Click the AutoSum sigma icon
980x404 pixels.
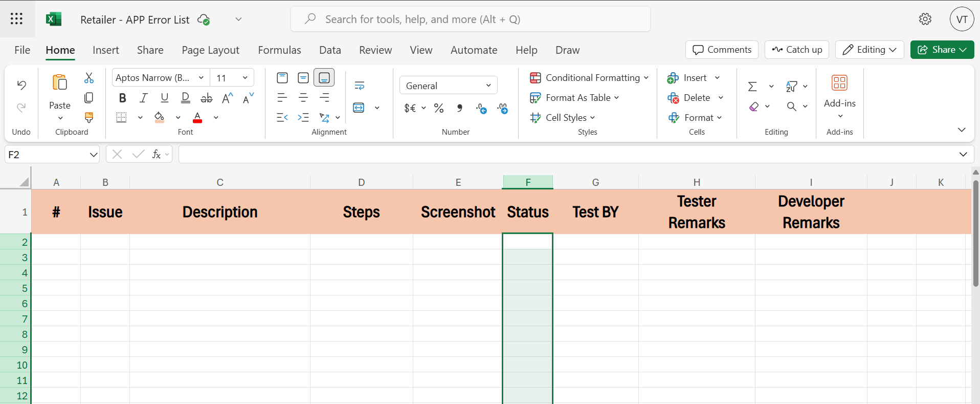click(x=752, y=87)
